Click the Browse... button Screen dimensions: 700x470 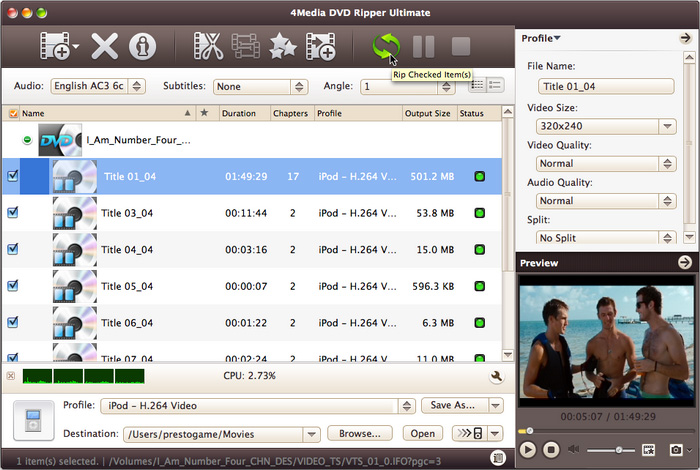(359, 433)
